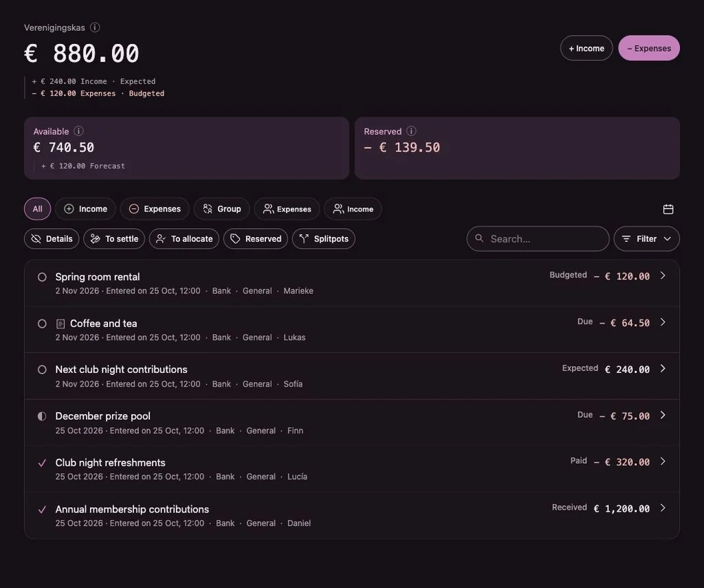Open the Club night refreshments title
Viewport: 704px width, 588px height.
point(110,462)
